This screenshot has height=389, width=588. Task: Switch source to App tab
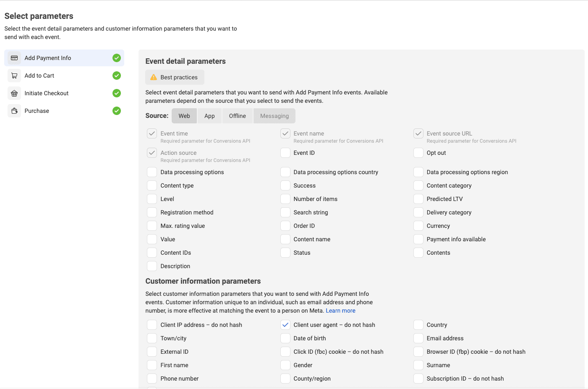(x=209, y=116)
